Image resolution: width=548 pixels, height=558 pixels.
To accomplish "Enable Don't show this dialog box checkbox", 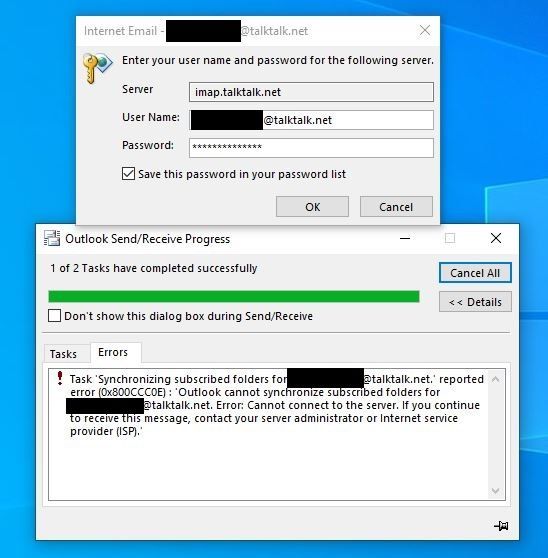I will point(54,316).
